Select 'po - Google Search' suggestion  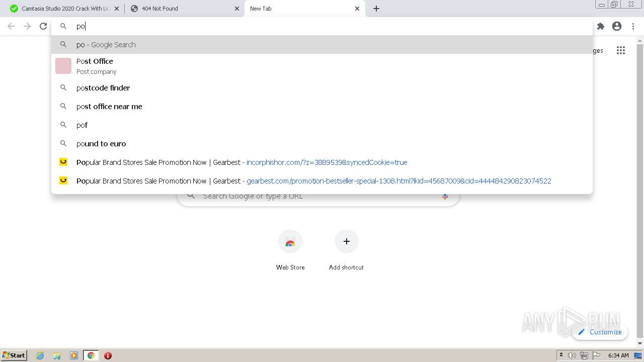point(322,44)
